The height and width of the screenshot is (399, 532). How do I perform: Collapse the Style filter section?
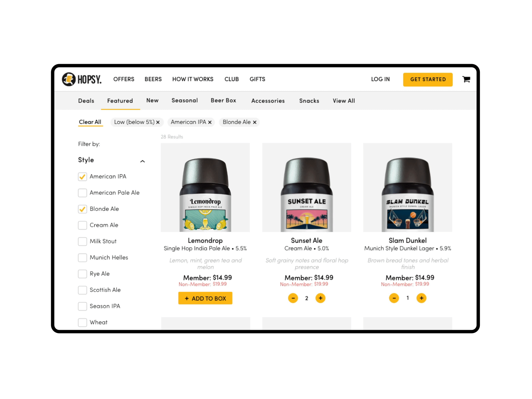143,161
